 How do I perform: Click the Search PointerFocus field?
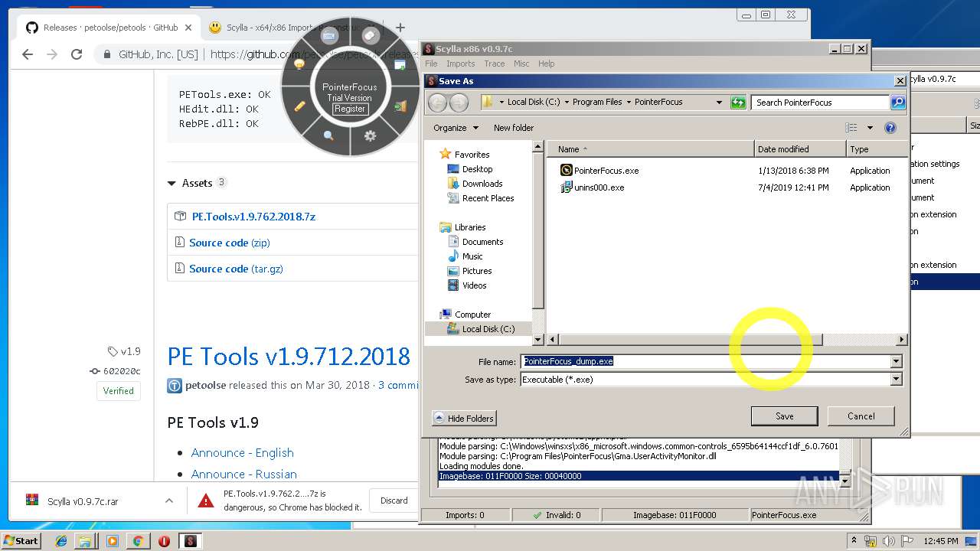tap(820, 102)
